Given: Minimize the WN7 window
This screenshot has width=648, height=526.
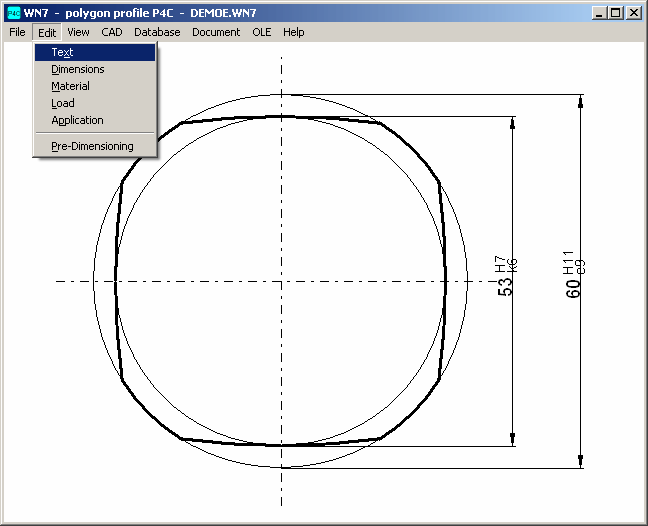Looking at the screenshot, I should tap(599, 13).
